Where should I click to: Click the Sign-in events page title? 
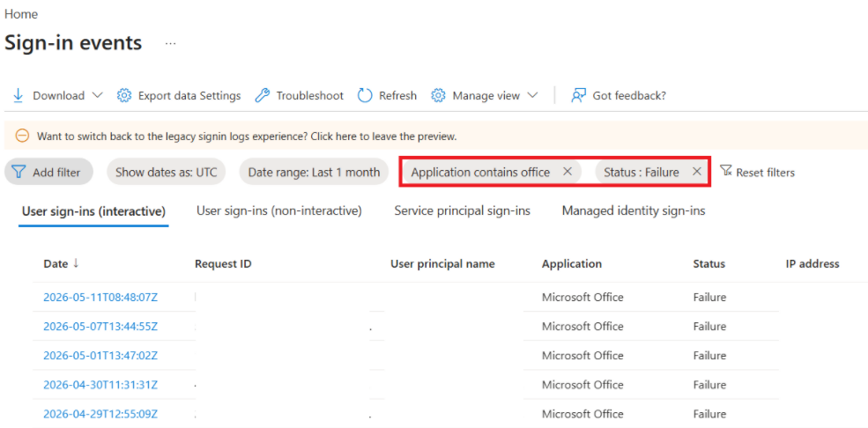(x=73, y=43)
